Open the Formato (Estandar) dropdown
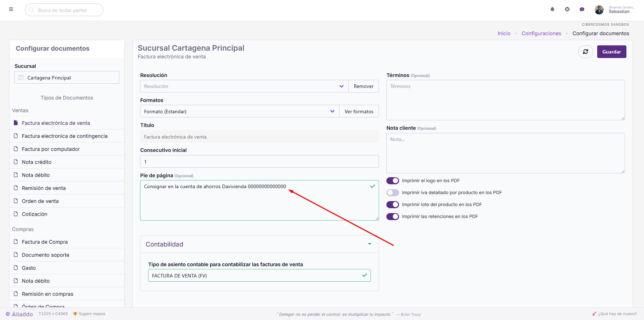Screen dimensions: 644x320 click(240, 111)
